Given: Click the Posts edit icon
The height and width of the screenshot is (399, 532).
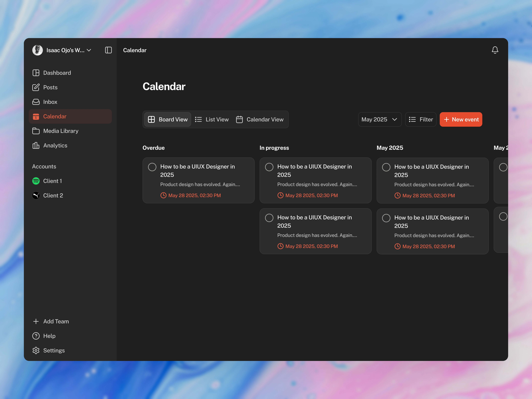Looking at the screenshot, I should coord(36,87).
